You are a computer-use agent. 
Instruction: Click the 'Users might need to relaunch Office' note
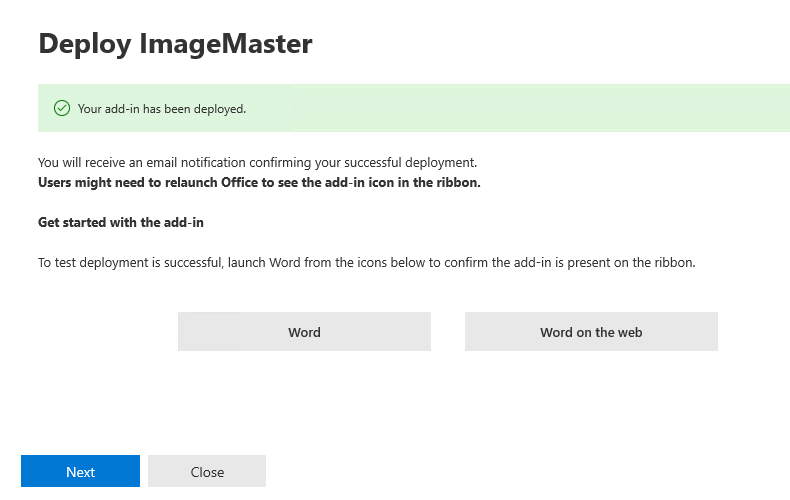tap(259, 182)
